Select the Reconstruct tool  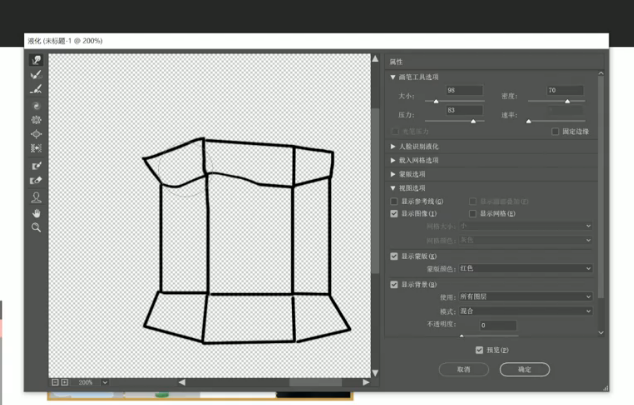[x=37, y=74]
